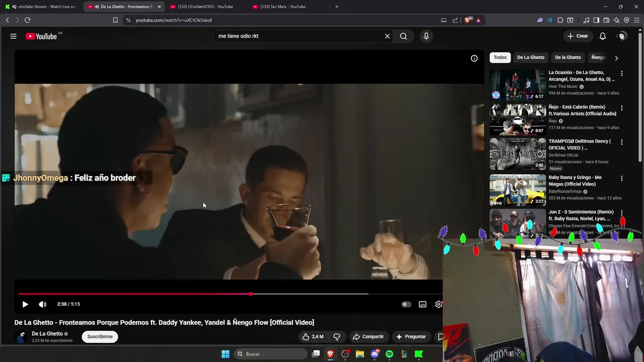Open Brave Rewards triangle icon
The image size is (644, 362).
coord(478,20)
